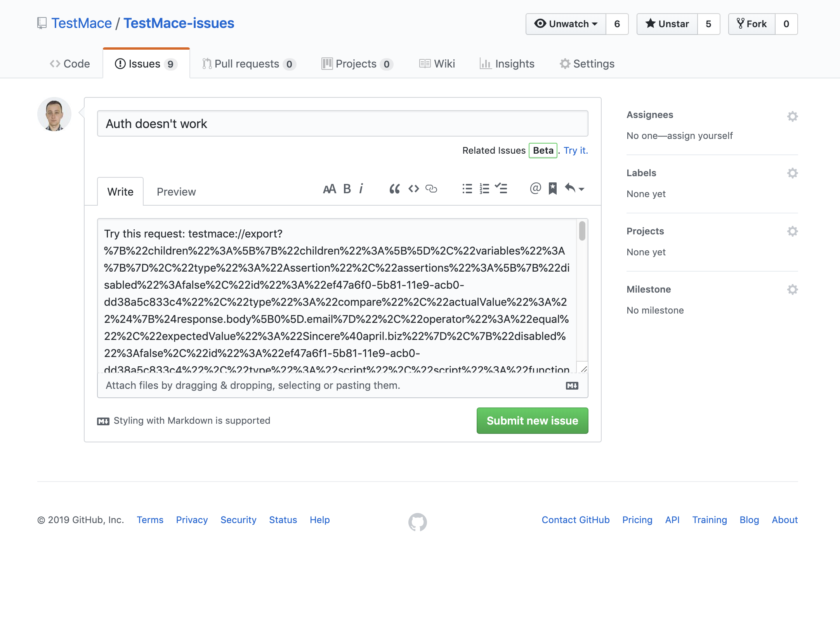Viewport: 840px width, 617px height.
Task: Open Assignees gear menu
Action: (792, 116)
